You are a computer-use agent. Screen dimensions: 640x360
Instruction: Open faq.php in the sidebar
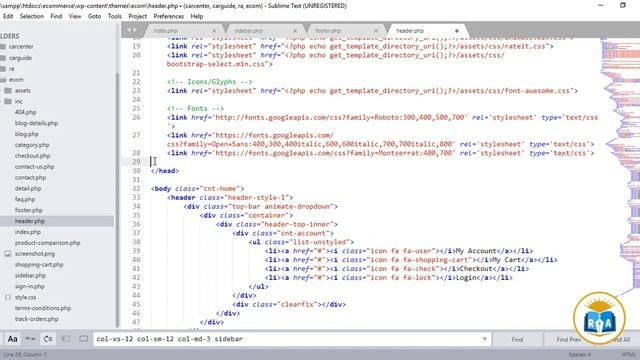25,199
